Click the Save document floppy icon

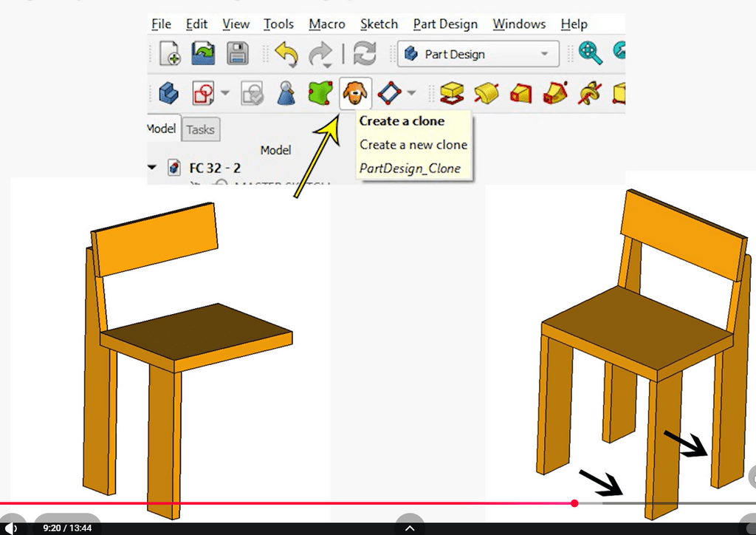click(237, 54)
